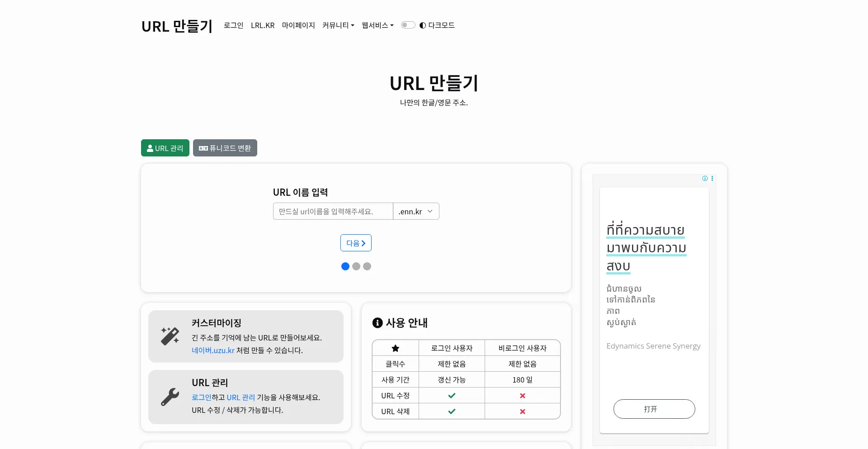868x449 pixels.
Task: Click the 로그인 link in URL 관리 card
Action: [202, 397]
